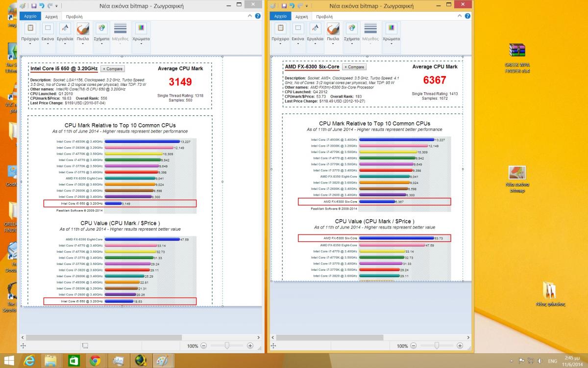The width and height of the screenshot is (588, 368).
Task: Click zoom out minus in right Paint status bar
Action: coord(415,346)
